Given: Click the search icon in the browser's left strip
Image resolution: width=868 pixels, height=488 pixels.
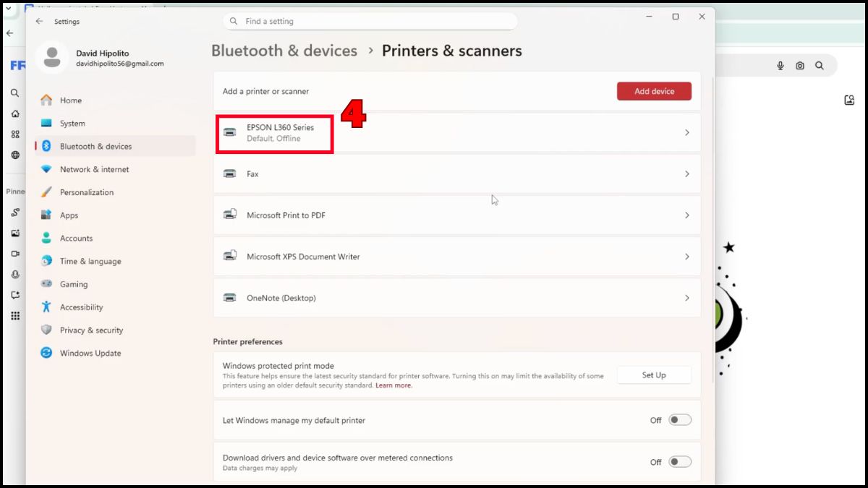Looking at the screenshot, I should [x=14, y=93].
